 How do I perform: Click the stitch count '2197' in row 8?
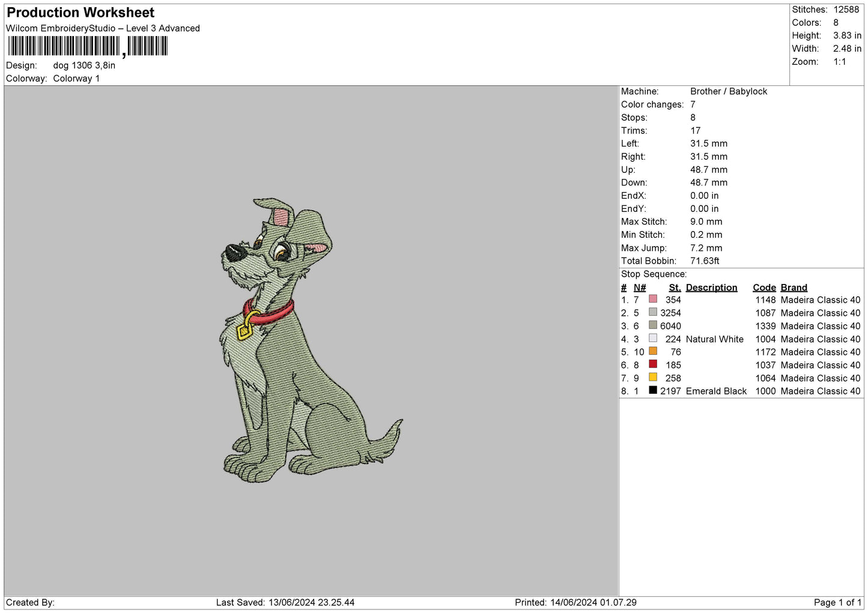coord(670,391)
